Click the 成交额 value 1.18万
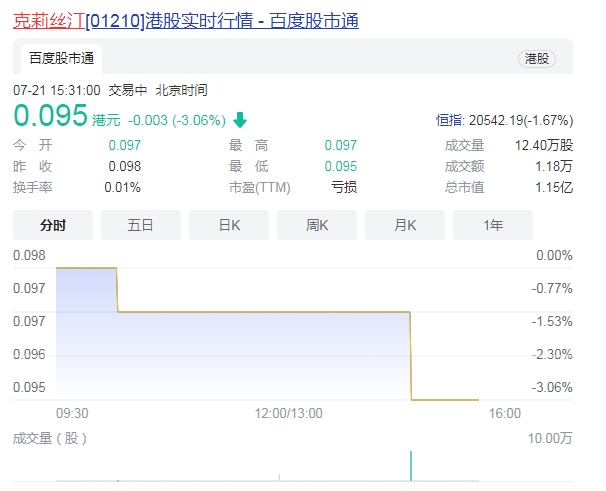Viewport: 606px width, 491px height. (554, 166)
